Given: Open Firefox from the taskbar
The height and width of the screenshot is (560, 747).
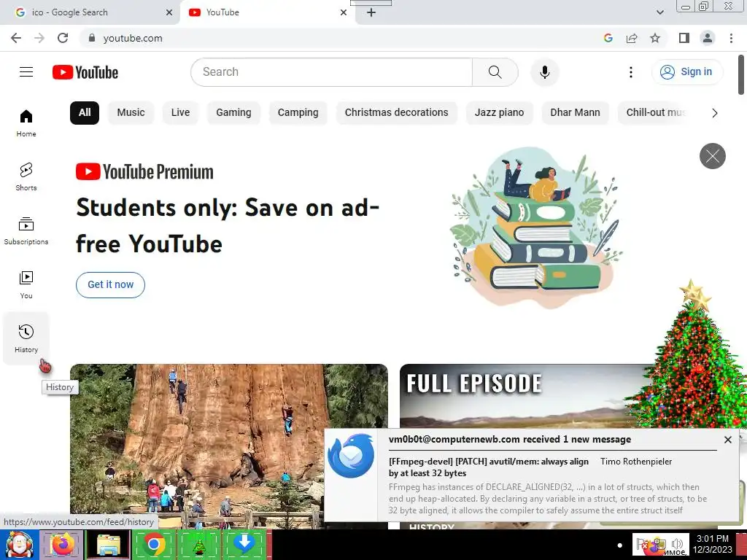Looking at the screenshot, I should (x=63, y=544).
